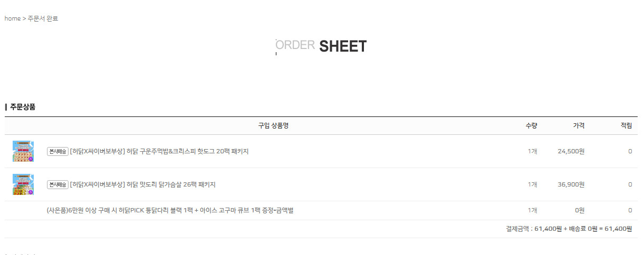Click the 1개 quantity in the 핫도그 row
The width and height of the screenshot is (644, 255).
532,151
